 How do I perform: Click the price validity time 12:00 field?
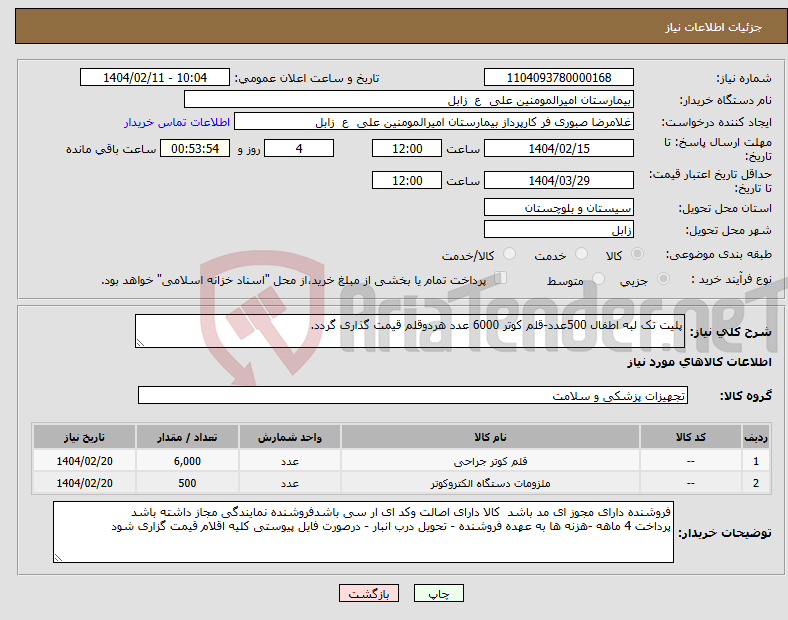pos(407,180)
